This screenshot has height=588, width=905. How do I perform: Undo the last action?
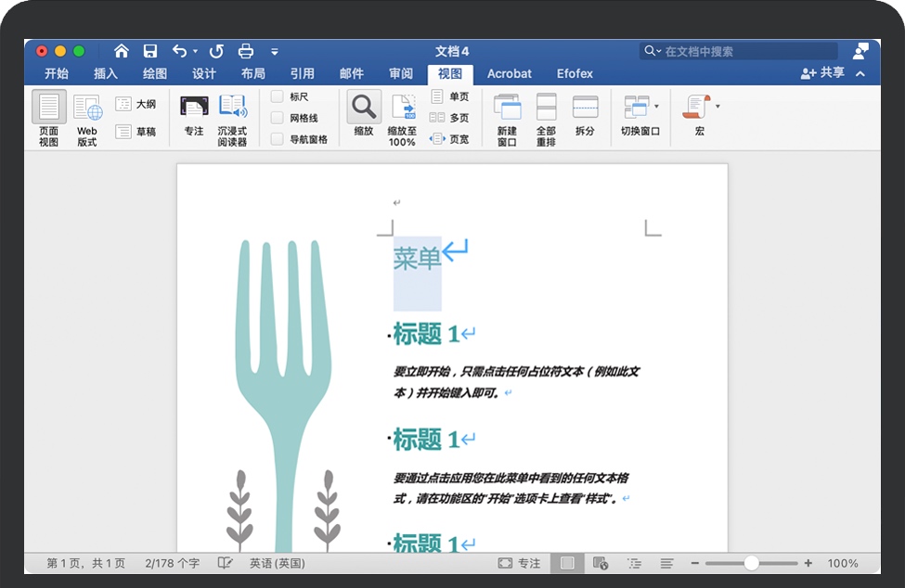(179, 51)
